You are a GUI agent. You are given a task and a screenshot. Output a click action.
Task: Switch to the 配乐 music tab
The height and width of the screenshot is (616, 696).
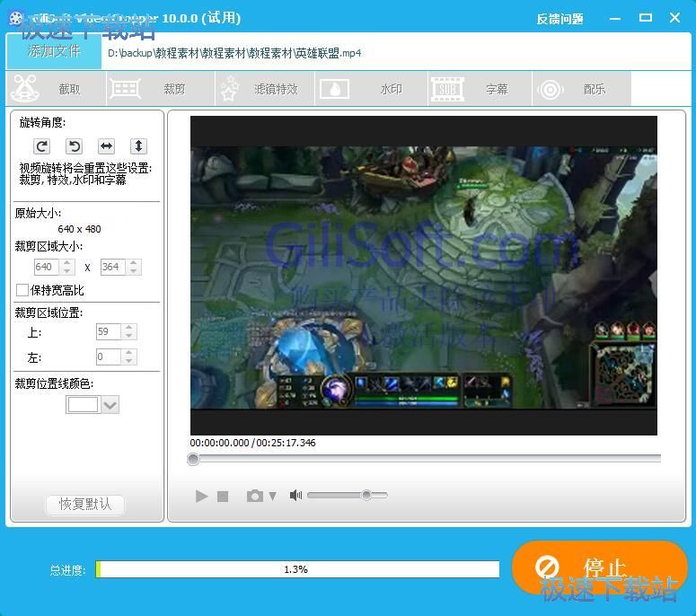tap(581, 89)
